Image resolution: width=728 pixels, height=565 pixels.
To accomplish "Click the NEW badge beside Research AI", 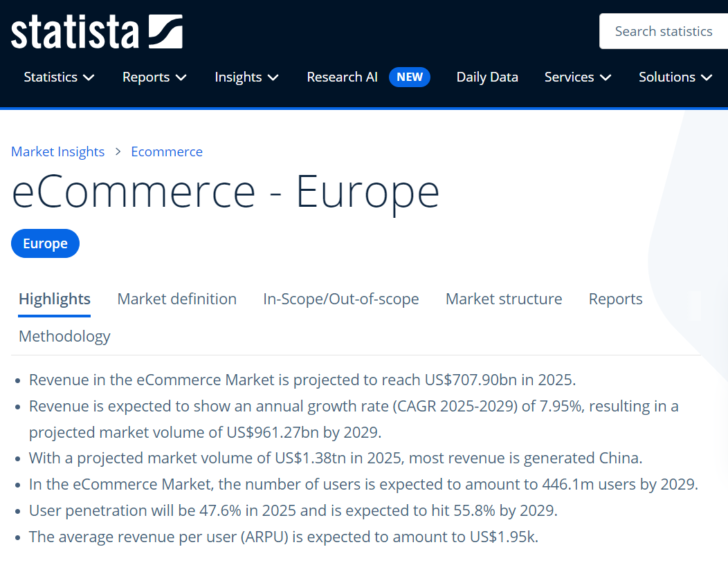I will (x=410, y=77).
